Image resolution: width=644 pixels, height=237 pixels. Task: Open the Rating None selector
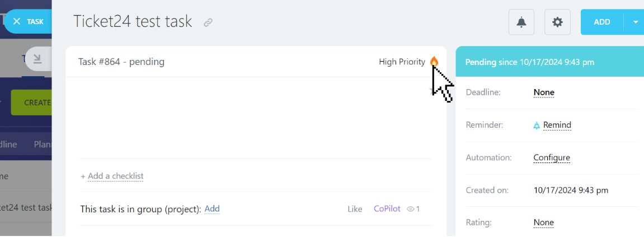click(x=544, y=222)
